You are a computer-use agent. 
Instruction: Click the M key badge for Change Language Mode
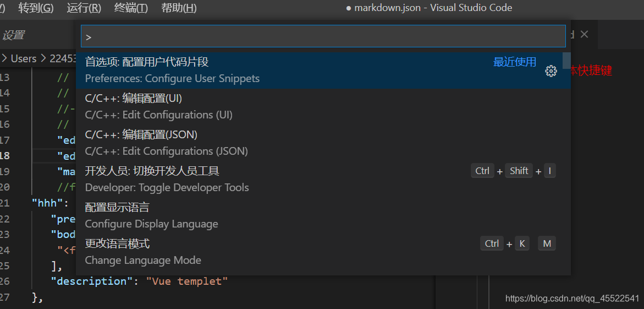[547, 243]
